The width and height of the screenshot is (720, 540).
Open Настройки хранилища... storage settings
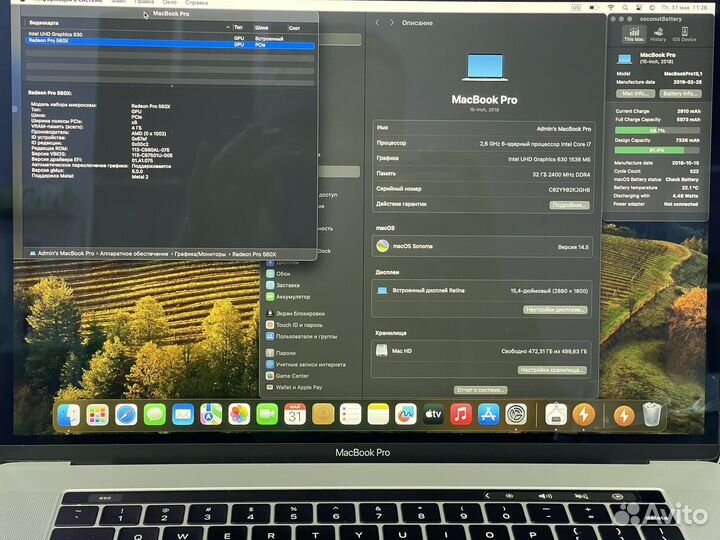click(x=552, y=370)
